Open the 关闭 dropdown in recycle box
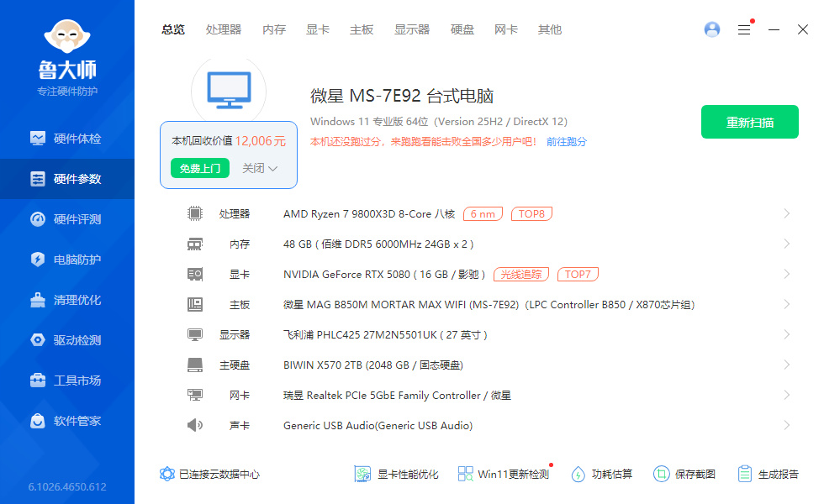 click(260, 168)
